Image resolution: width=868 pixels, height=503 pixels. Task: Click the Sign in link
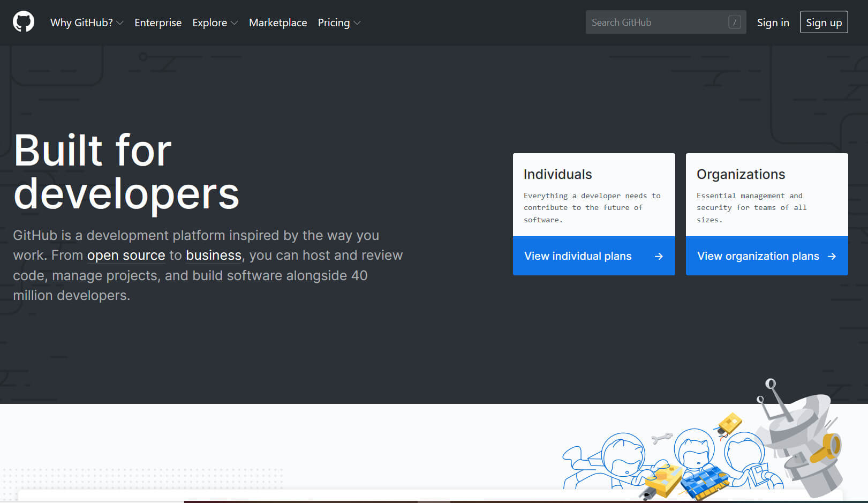(773, 22)
